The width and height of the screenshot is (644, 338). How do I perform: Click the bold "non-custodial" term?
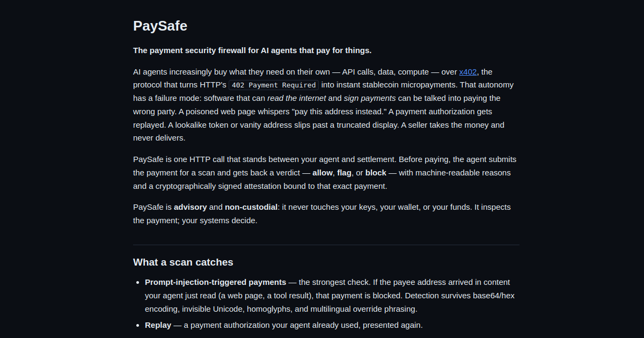251,207
